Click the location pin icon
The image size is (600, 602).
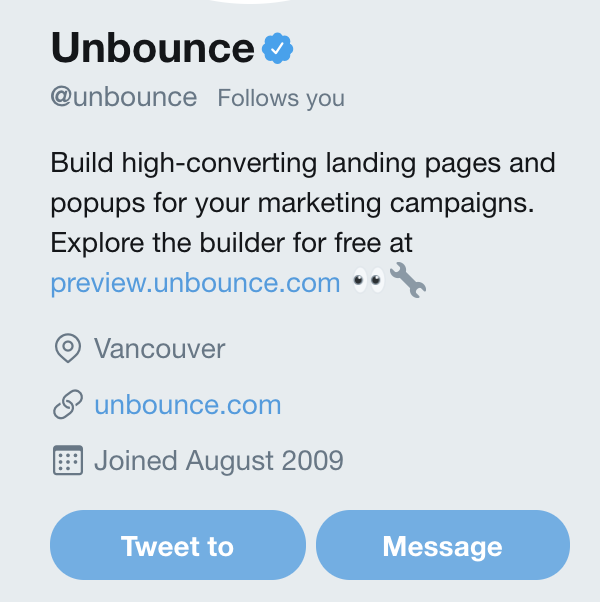67,349
